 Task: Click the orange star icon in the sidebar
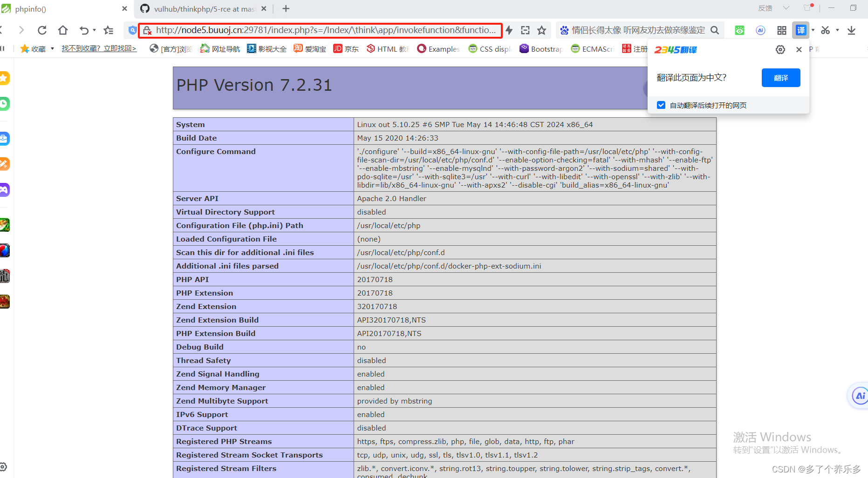click(x=4, y=78)
